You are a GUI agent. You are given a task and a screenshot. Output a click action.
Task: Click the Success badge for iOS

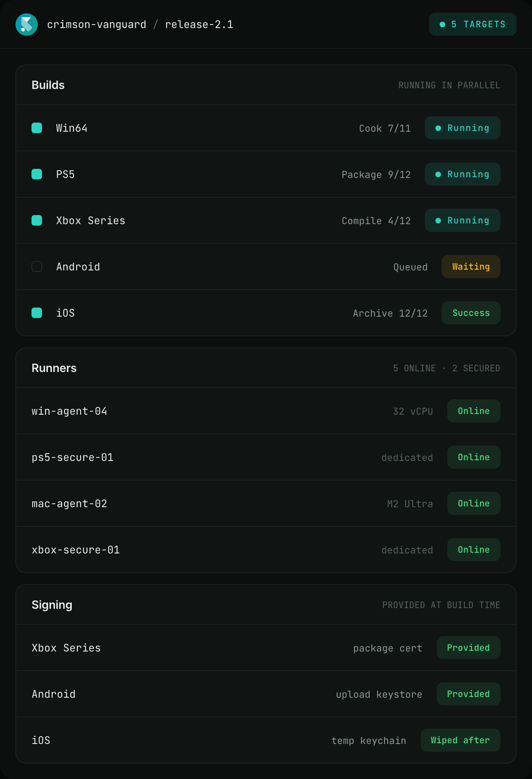(471, 313)
